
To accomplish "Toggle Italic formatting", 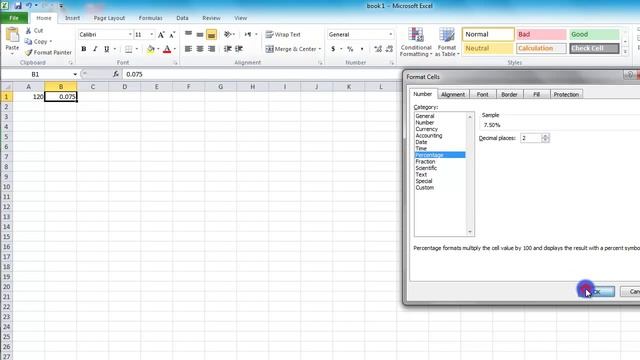I will point(95,49).
